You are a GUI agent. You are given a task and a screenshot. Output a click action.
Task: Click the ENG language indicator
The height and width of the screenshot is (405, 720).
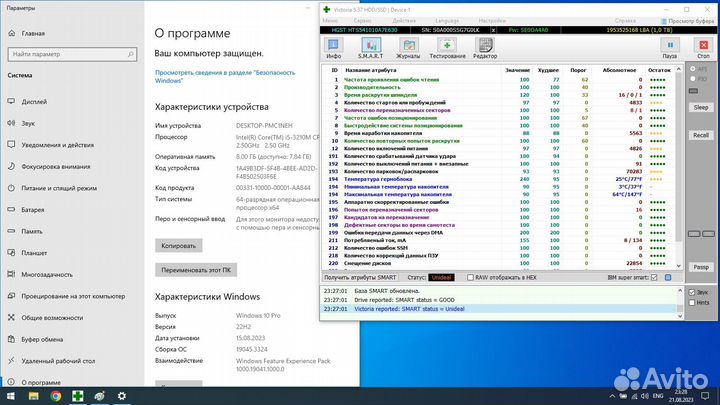tap(658, 396)
